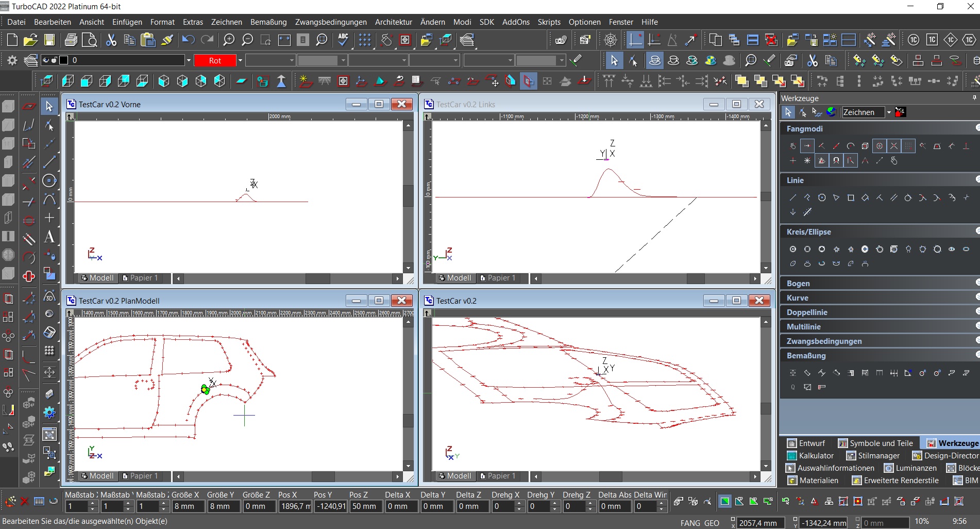This screenshot has height=529, width=980.
Task: Choose the rectangle tool in Linie palette
Action: 851,197
